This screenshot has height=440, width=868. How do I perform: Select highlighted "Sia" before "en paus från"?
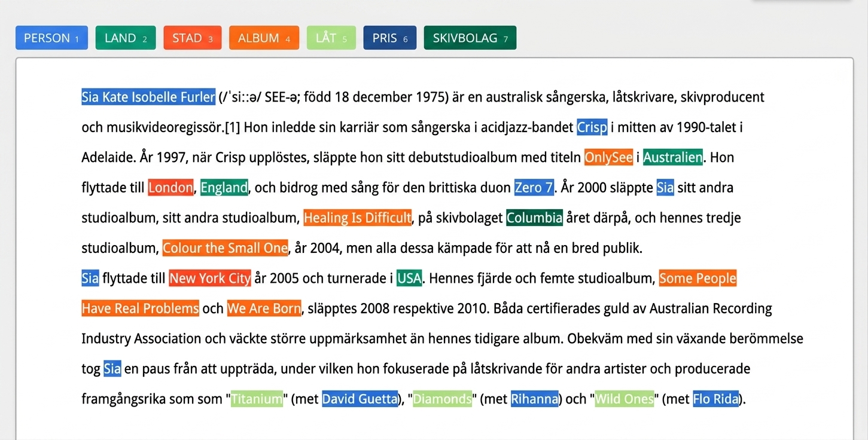[x=112, y=369]
